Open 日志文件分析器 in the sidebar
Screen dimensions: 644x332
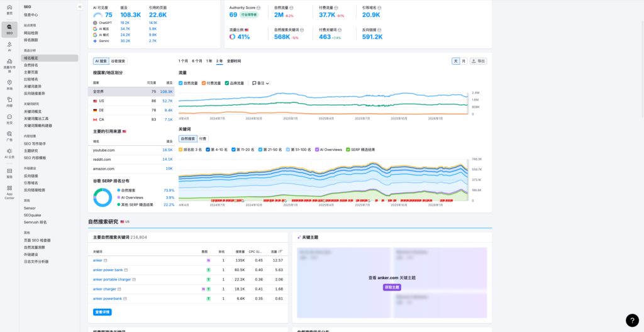(x=36, y=262)
